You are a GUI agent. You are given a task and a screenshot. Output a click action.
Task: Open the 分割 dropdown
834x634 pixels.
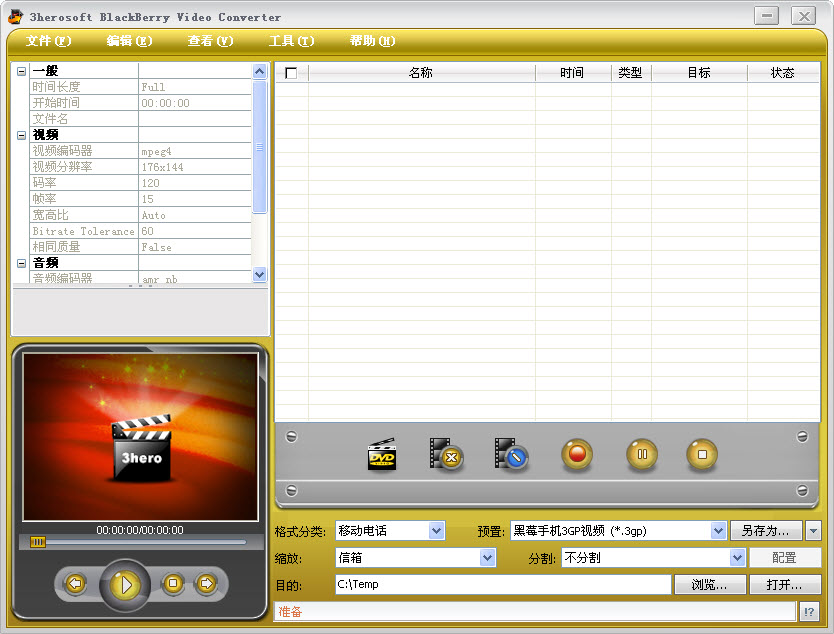tap(737, 557)
